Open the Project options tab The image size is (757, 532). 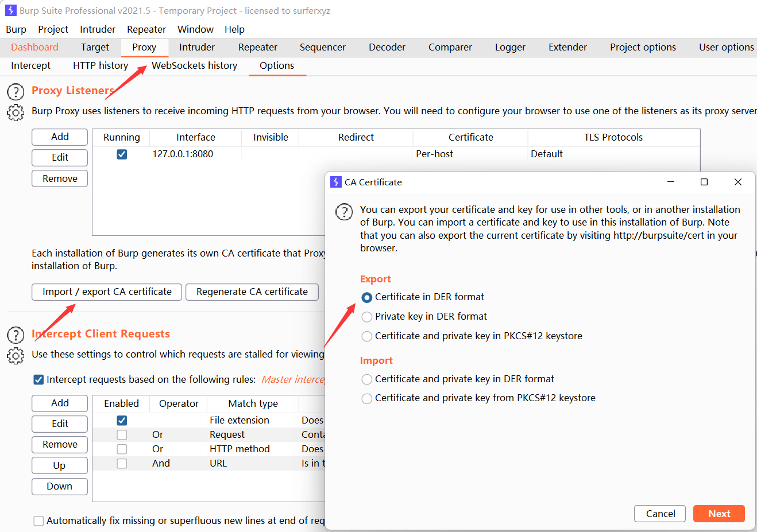point(643,47)
